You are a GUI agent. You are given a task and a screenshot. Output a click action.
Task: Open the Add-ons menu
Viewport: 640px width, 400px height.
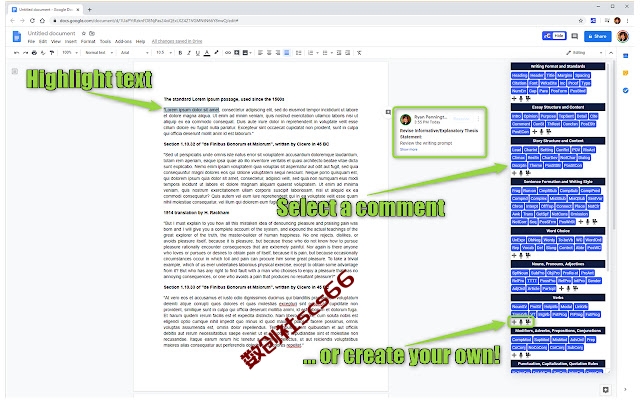123,41
